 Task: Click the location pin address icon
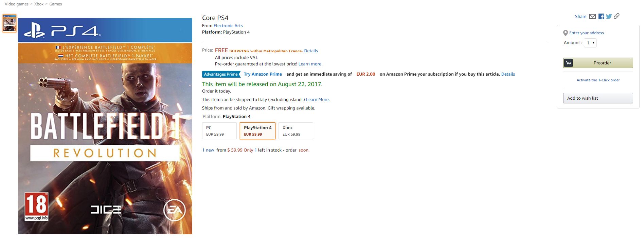pos(566,33)
